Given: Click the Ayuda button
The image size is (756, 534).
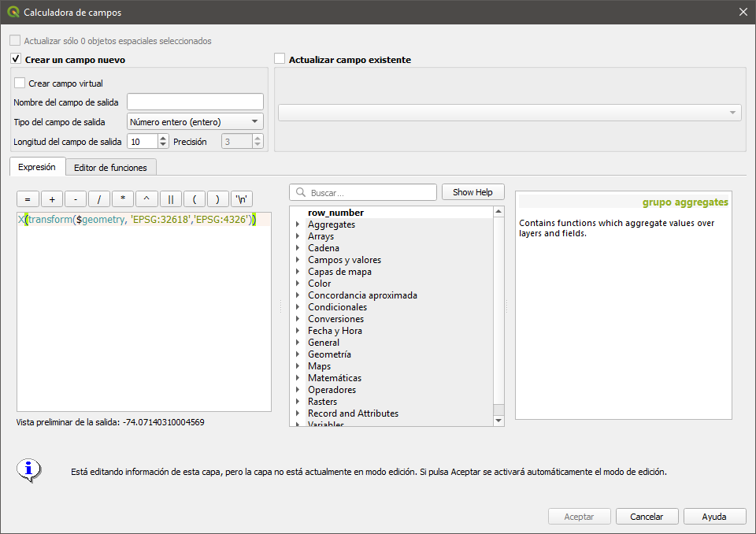Looking at the screenshot, I should [714, 516].
